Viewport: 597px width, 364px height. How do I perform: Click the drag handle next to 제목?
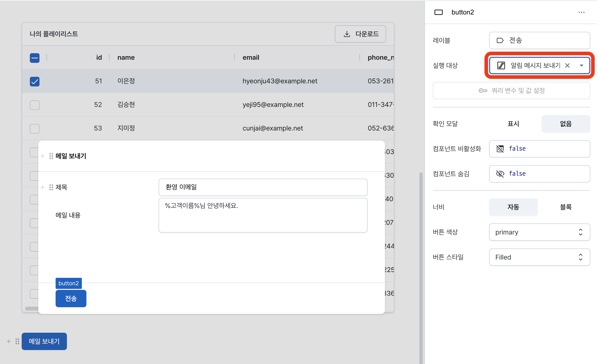pos(51,187)
